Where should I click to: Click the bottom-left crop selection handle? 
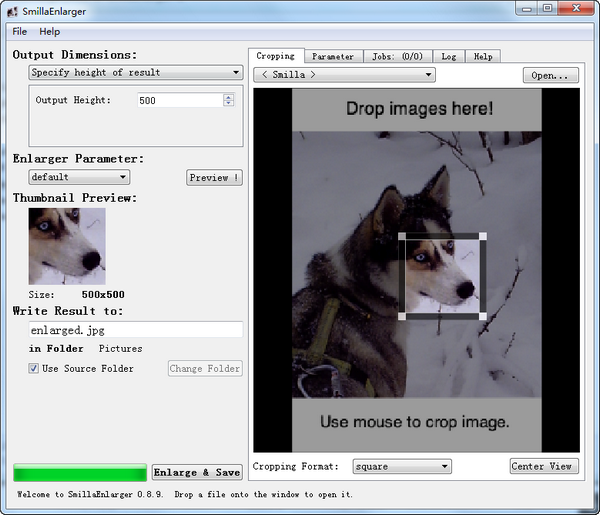click(x=402, y=316)
